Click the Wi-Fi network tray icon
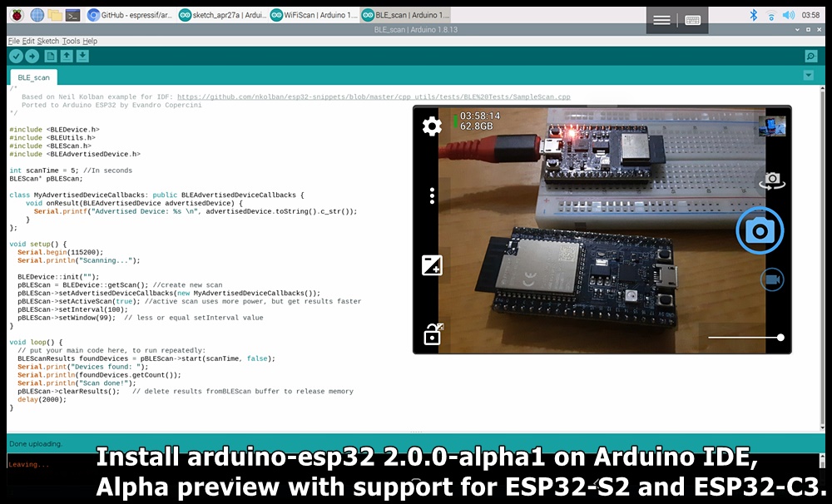 pos(771,15)
